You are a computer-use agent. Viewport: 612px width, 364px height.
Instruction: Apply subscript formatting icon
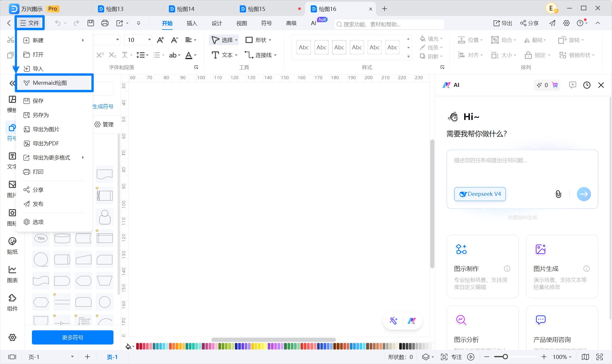112,55
